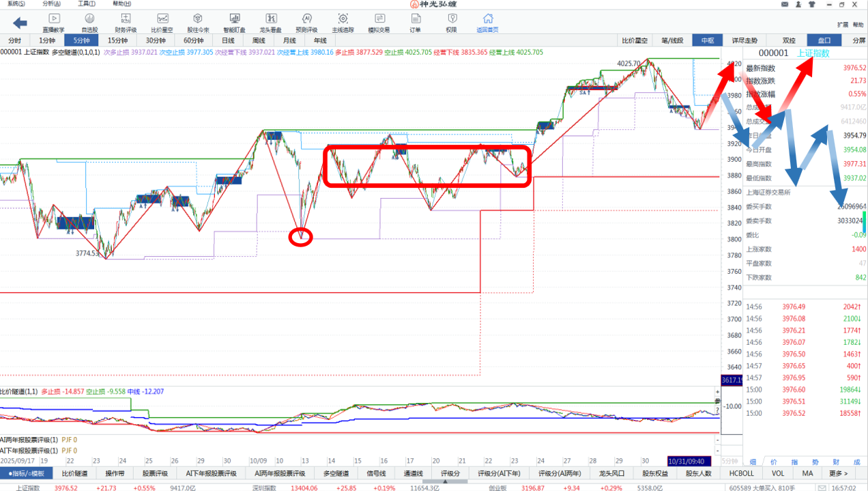Screen dimensions: 868x491
Task: Open the 自选股 watchlist icon
Action: (x=89, y=23)
